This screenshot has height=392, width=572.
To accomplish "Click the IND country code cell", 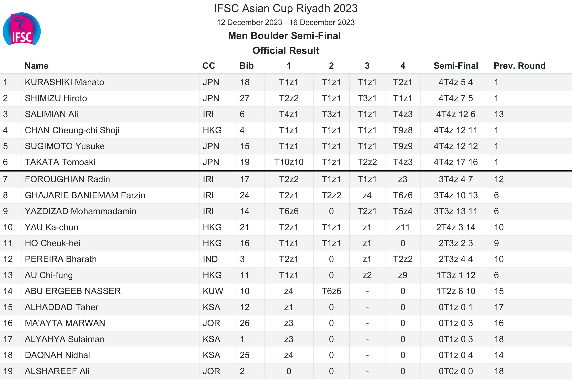I will pyautogui.click(x=210, y=259).
